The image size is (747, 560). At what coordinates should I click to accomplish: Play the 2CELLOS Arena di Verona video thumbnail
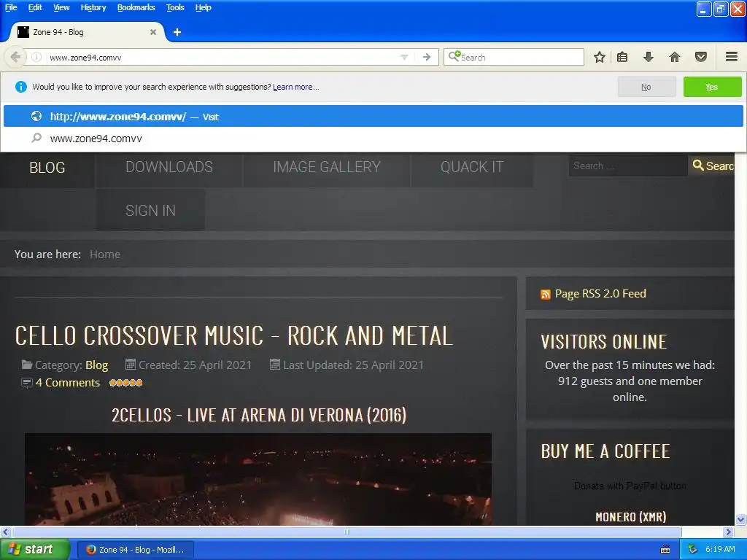258,479
